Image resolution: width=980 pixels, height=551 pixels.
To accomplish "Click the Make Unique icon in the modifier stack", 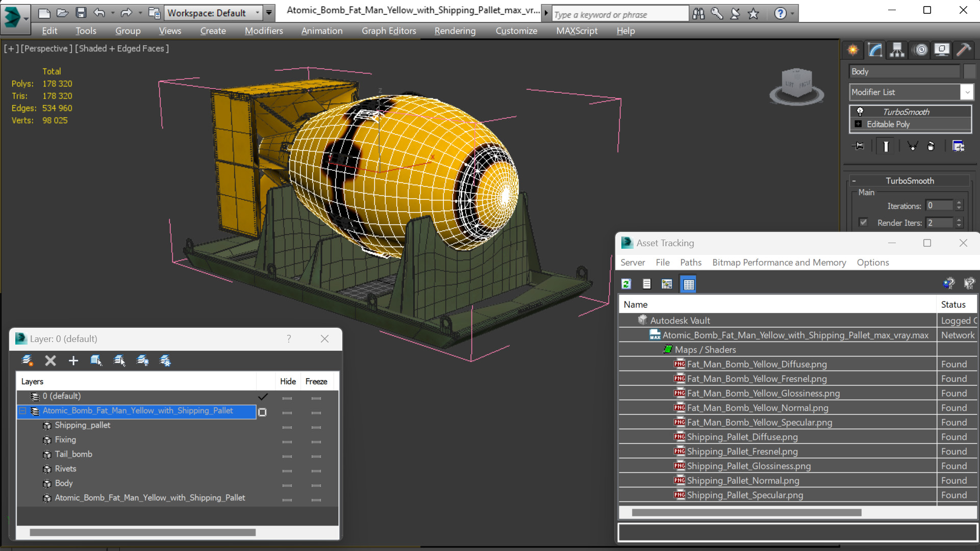I will [x=912, y=146].
